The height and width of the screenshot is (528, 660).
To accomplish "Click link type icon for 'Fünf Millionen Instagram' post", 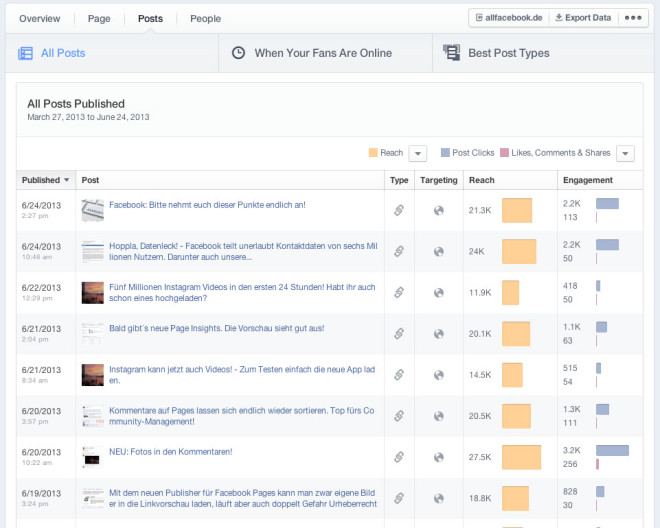I will [399, 292].
